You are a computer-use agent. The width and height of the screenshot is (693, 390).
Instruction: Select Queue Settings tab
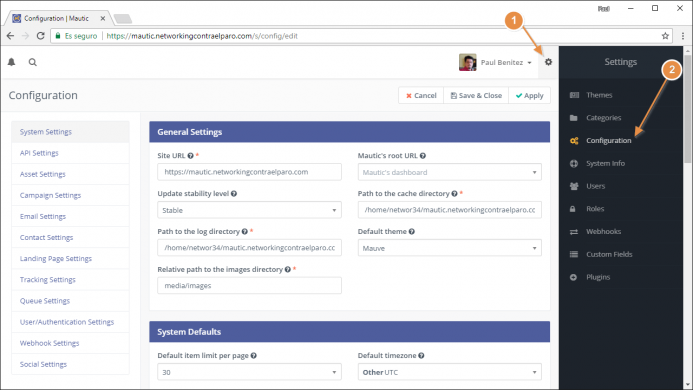pyautogui.click(x=70, y=301)
